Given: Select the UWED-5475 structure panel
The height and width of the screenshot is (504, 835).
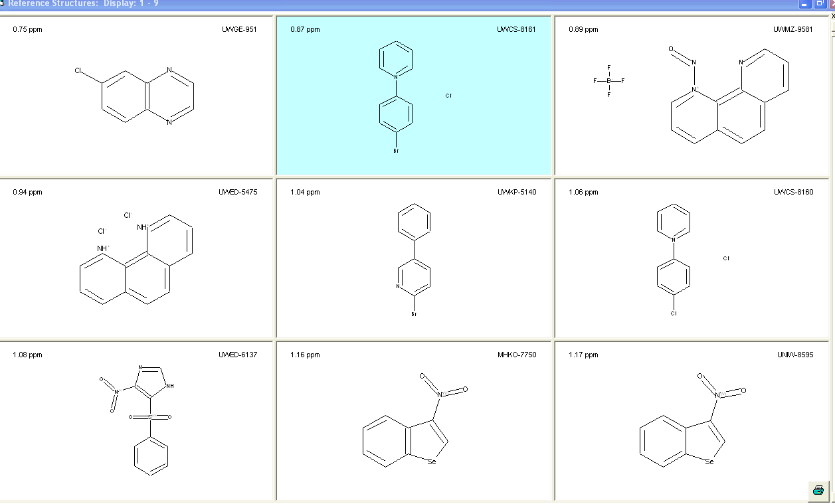Looking at the screenshot, I should pyautogui.click(x=136, y=259).
